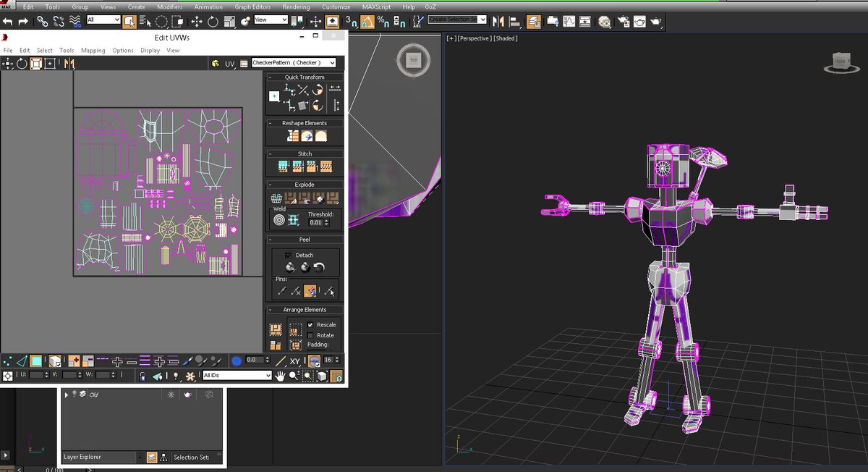Toggle the Detach checkbox in Peel
Viewport: 868px width, 472px height.
pyautogui.click(x=289, y=255)
